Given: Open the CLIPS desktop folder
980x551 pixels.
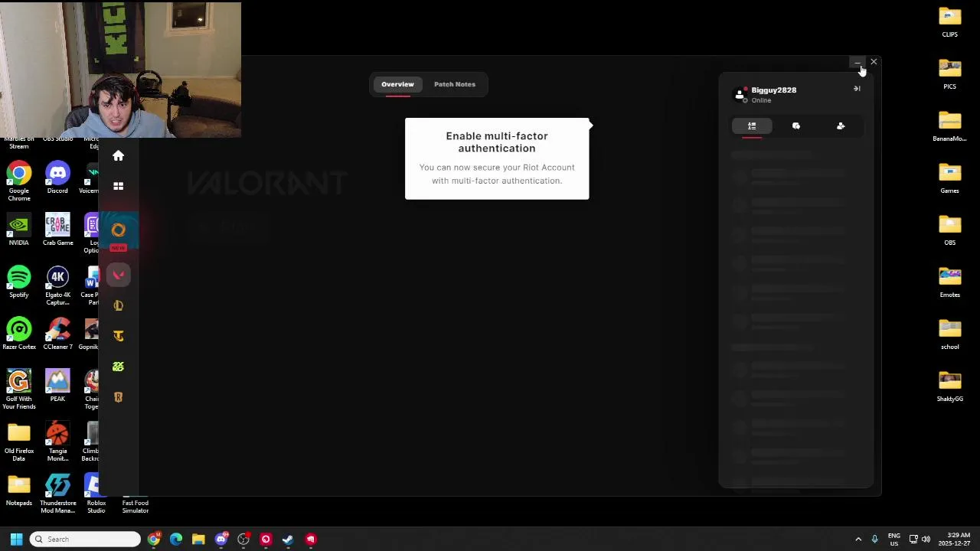Looking at the screenshot, I should tap(949, 21).
